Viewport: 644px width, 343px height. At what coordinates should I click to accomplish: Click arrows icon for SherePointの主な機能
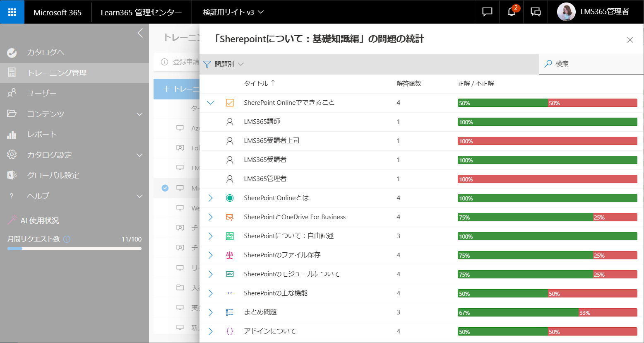(230, 293)
